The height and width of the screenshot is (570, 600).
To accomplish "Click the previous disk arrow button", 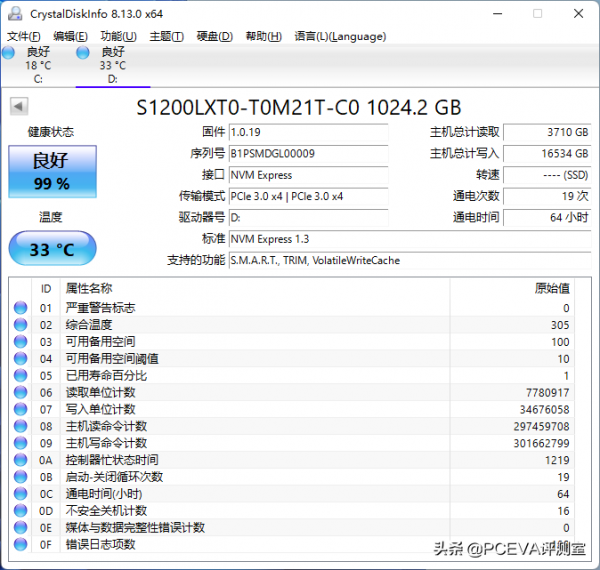I will click(x=19, y=107).
